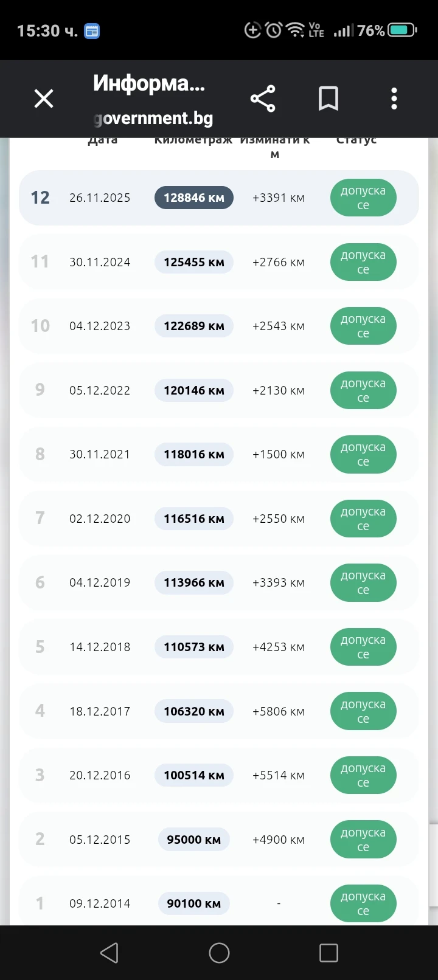The height and width of the screenshot is (980, 438).
Task: Tap the Android home circle button
Action: point(219,953)
